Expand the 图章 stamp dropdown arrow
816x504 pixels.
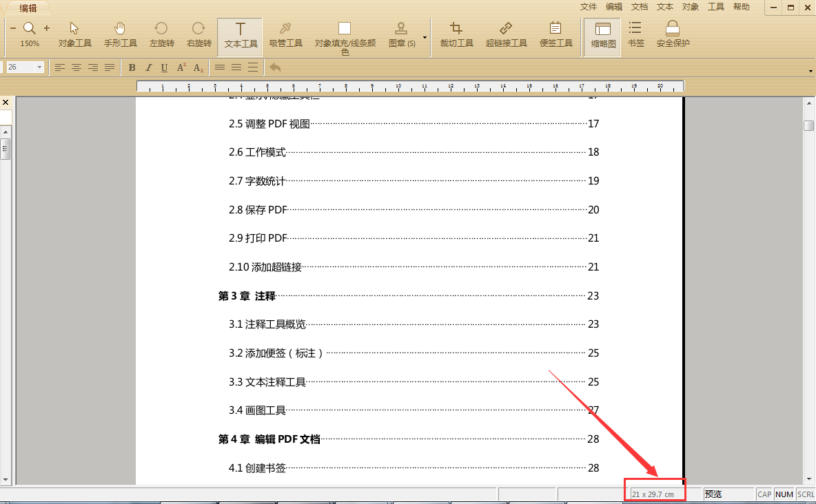[x=425, y=37]
